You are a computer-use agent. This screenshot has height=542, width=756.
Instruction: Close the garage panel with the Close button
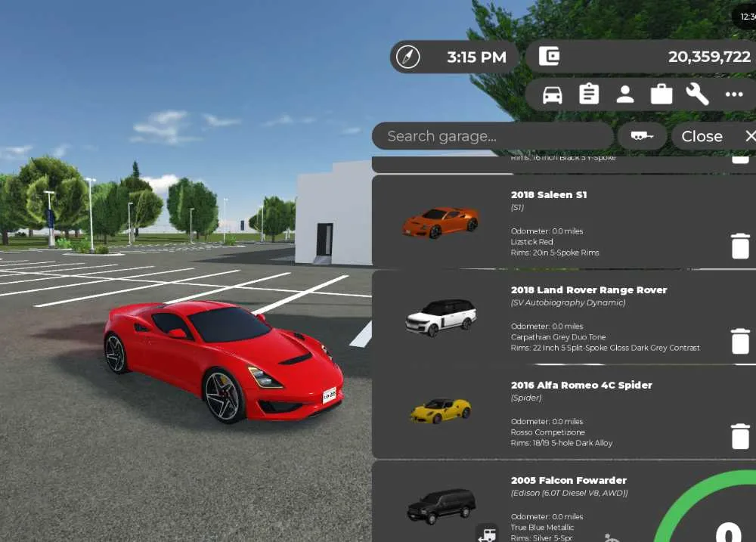point(714,137)
